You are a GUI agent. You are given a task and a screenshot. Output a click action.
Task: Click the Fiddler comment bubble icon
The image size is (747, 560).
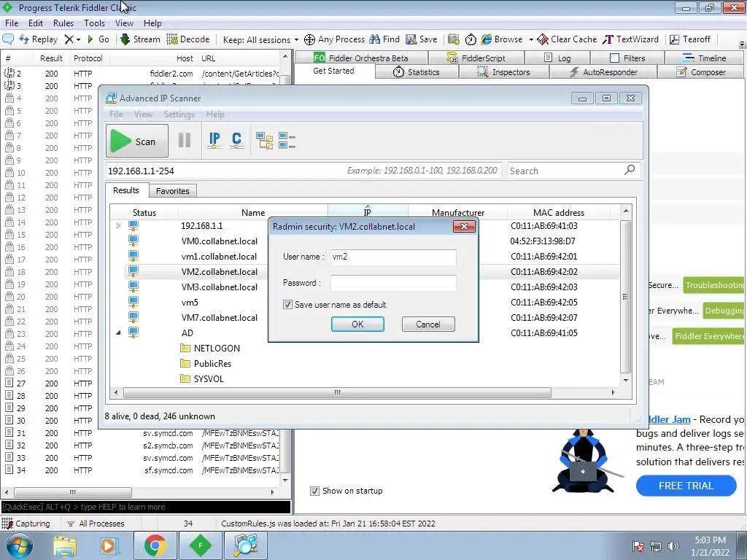click(8, 39)
